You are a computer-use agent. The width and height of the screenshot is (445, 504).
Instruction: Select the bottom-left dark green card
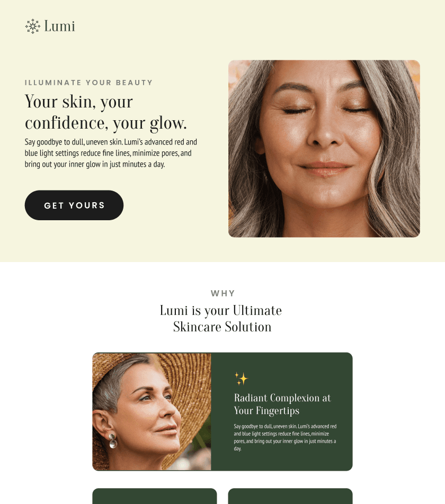pos(155,496)
